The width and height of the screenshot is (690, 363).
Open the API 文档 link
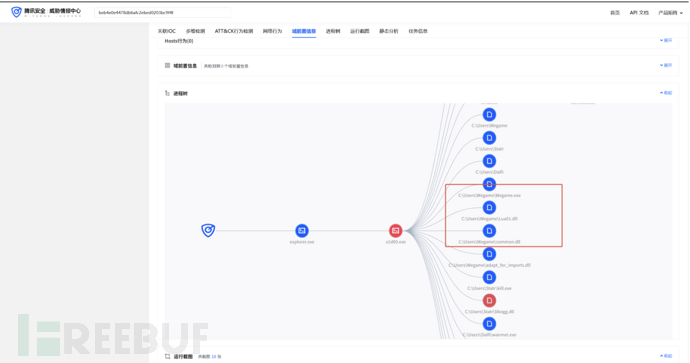[639, 13]
